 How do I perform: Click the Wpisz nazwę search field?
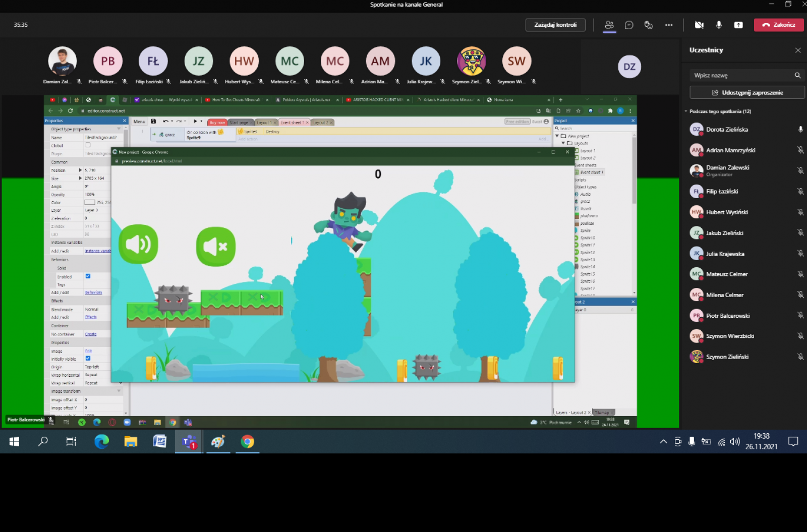741,76
